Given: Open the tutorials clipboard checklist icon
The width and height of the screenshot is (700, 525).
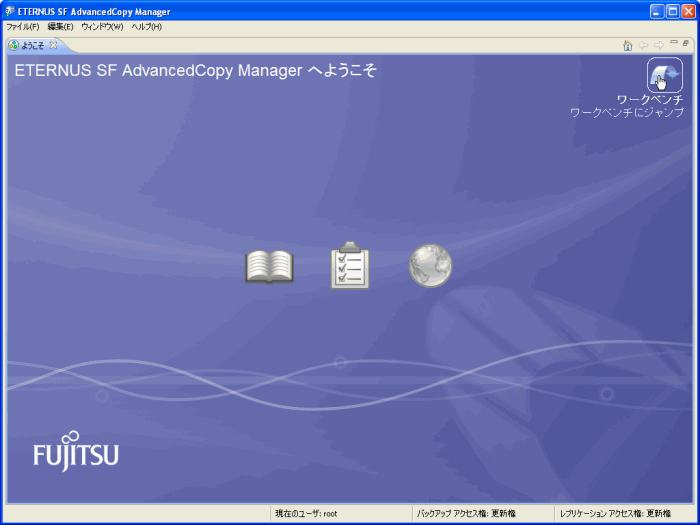Looking at the screenshot, I should point(350,266).
